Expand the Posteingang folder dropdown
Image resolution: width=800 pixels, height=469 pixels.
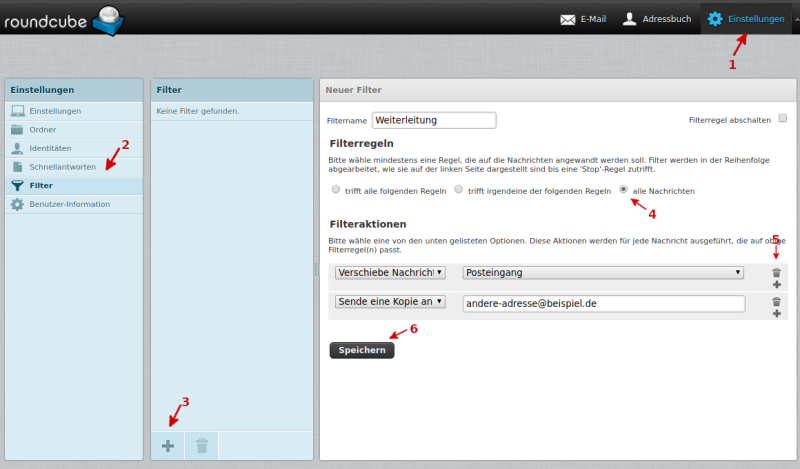[604, 273]
